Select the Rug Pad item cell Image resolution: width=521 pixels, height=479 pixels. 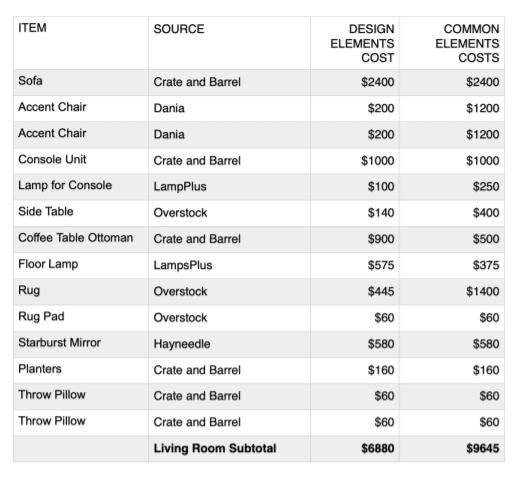(x=81, y=318)
